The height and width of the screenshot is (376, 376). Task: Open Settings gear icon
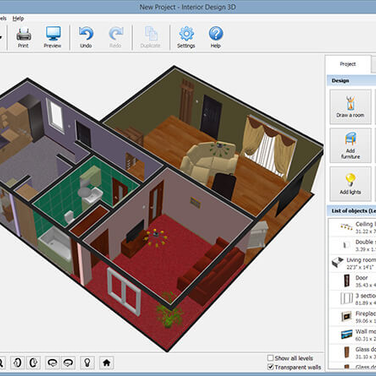click(x=186, y=37)
